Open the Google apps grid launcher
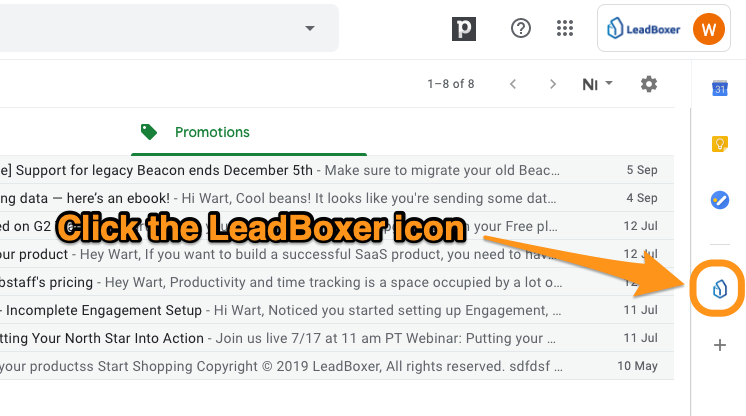The image size is (746, 416). click(x=565, y=28)
